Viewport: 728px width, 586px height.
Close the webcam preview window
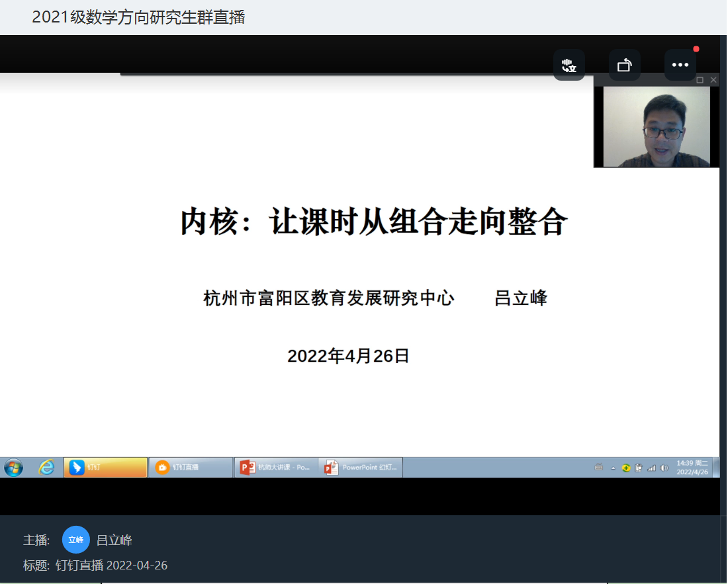[713, 80]
